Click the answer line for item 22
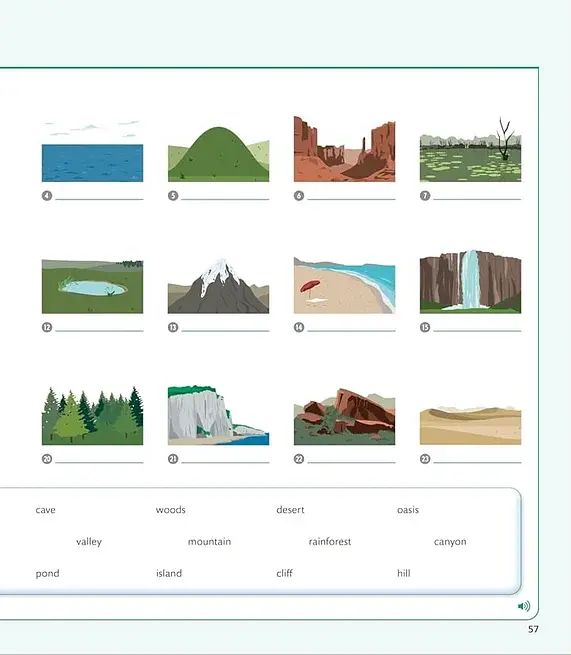 [x=351, y=462]
